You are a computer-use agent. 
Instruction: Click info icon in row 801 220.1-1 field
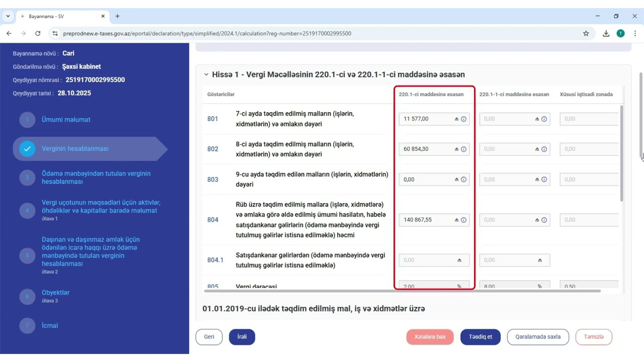(544, 119)
